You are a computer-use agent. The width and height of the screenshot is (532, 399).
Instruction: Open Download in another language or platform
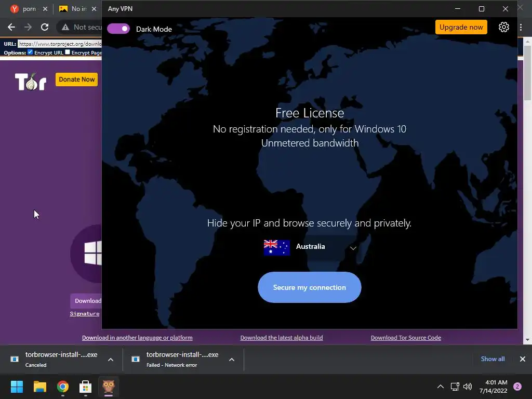point(137,338)
